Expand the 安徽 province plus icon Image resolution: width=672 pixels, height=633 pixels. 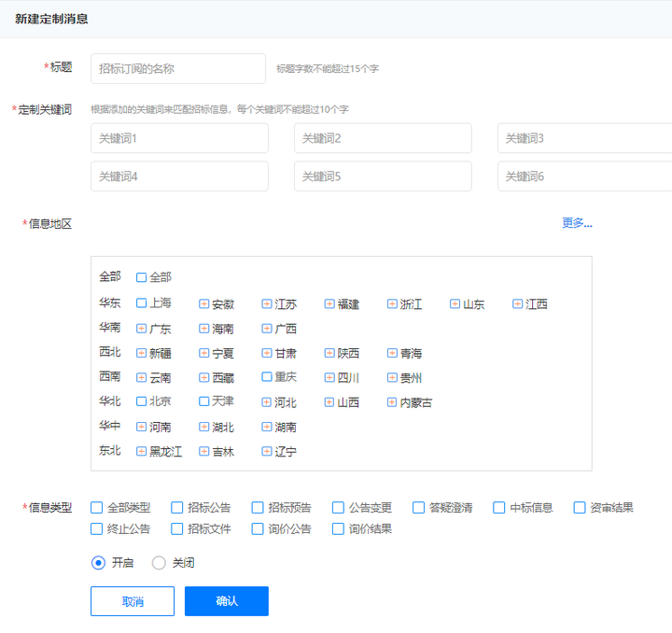204,303
